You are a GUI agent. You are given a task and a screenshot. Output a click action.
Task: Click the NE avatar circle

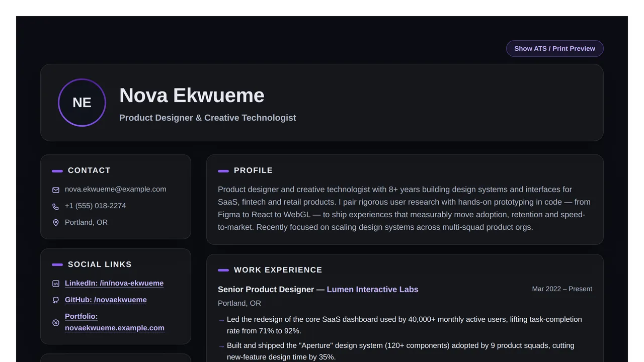[x=82, y=103]
